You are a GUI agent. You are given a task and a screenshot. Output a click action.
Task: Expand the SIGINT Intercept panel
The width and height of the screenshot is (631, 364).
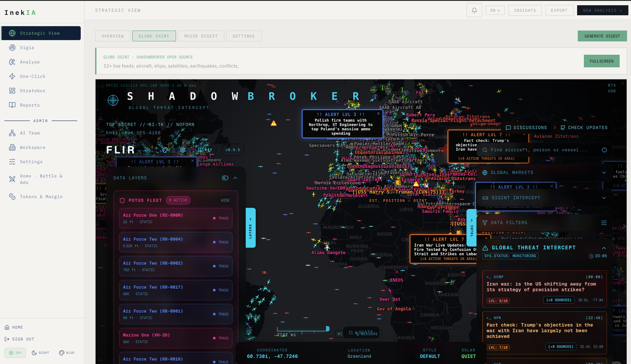pos(604,198)
